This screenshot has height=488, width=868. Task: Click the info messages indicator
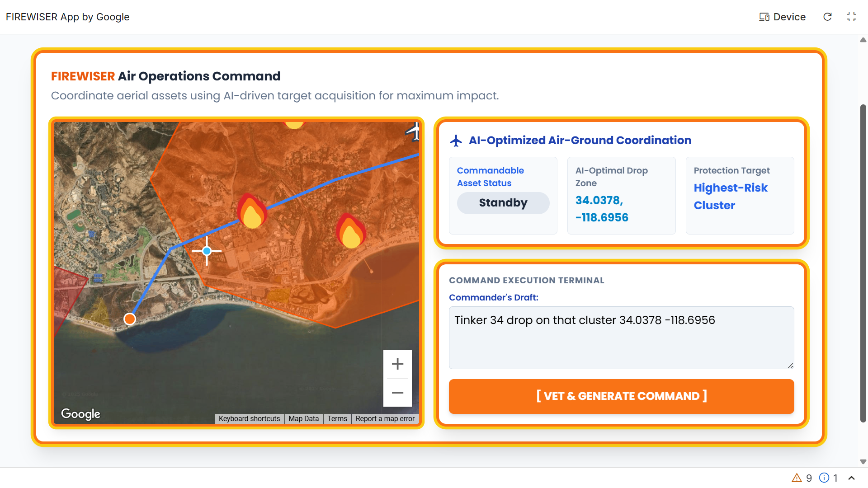coord(829,478)
